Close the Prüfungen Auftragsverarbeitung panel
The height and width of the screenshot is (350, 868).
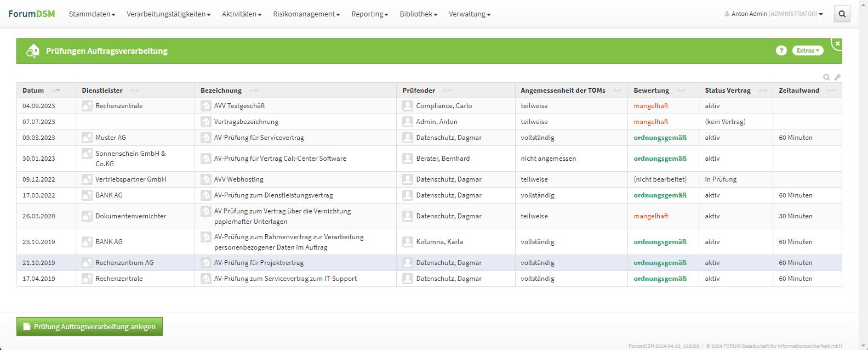[x=837, y=43]
